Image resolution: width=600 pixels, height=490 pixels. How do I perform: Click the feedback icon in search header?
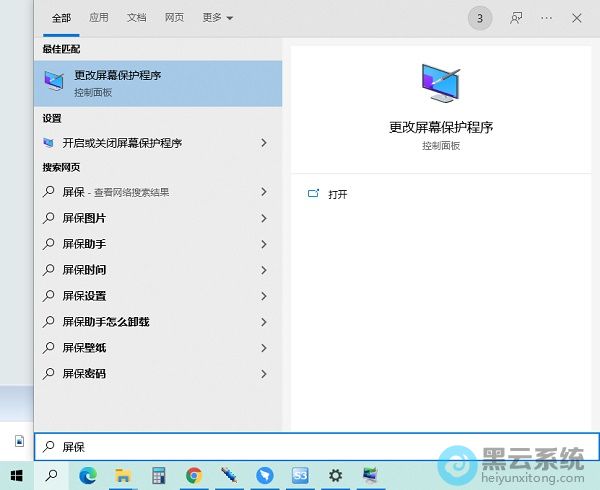(x=516, y=18)
